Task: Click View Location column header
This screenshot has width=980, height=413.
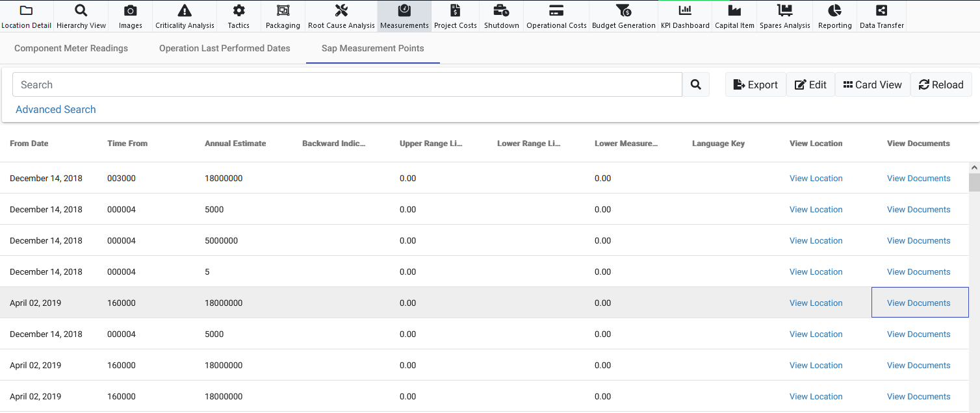Action: pos(816,144)
